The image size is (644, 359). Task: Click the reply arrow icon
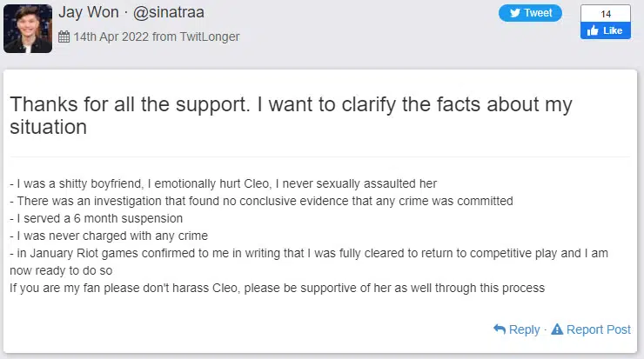pyautogui.click(x=500, y=329)
